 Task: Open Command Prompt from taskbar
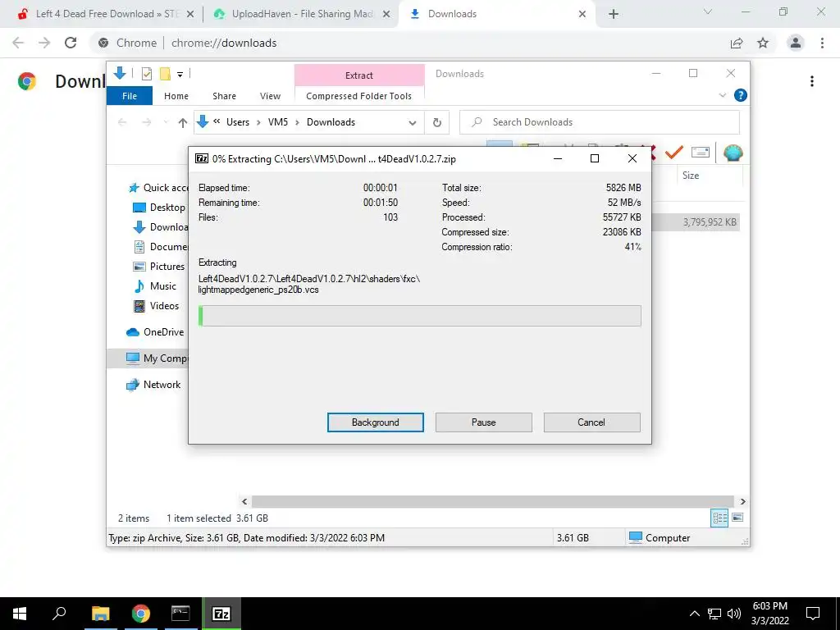[x=180, y=614]
